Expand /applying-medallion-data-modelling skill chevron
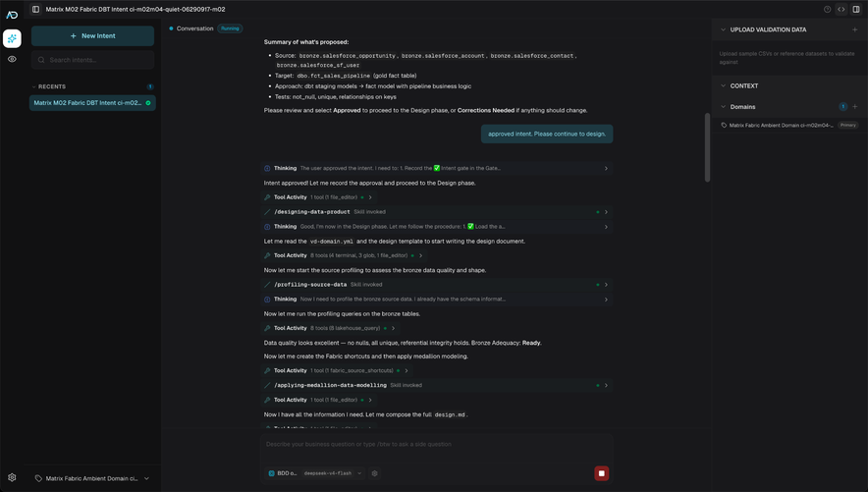 coord(606,385)
